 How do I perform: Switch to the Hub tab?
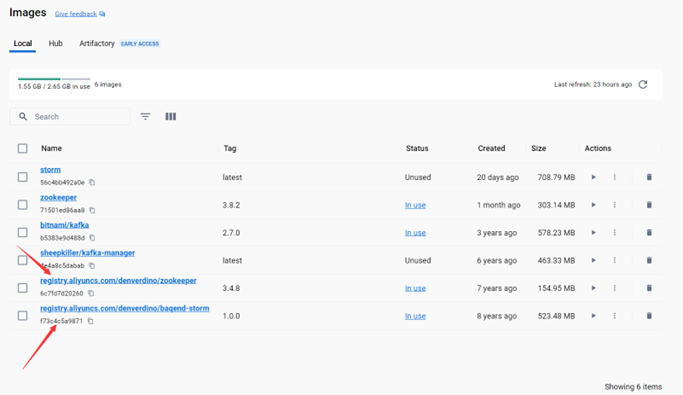[x=56, y=44]
